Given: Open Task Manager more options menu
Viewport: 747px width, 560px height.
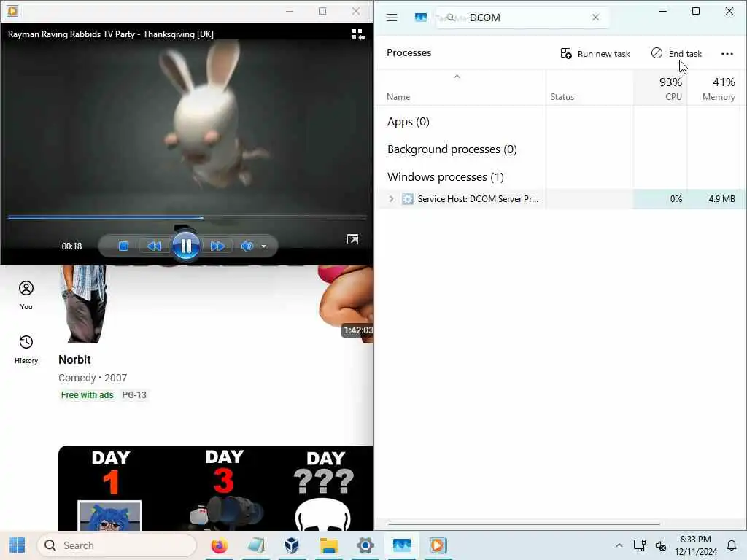Looking at the screenshot, I should click(727, 54).
